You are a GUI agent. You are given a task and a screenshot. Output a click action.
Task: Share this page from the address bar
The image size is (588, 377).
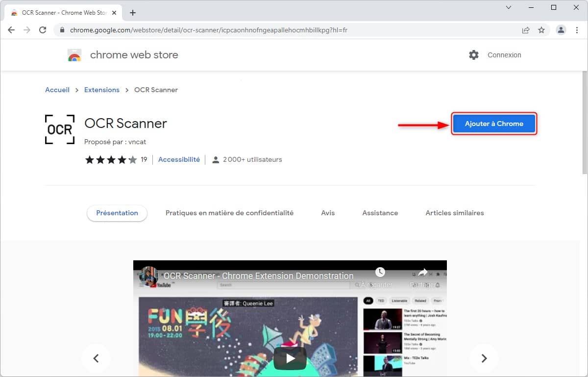[526, 30]
